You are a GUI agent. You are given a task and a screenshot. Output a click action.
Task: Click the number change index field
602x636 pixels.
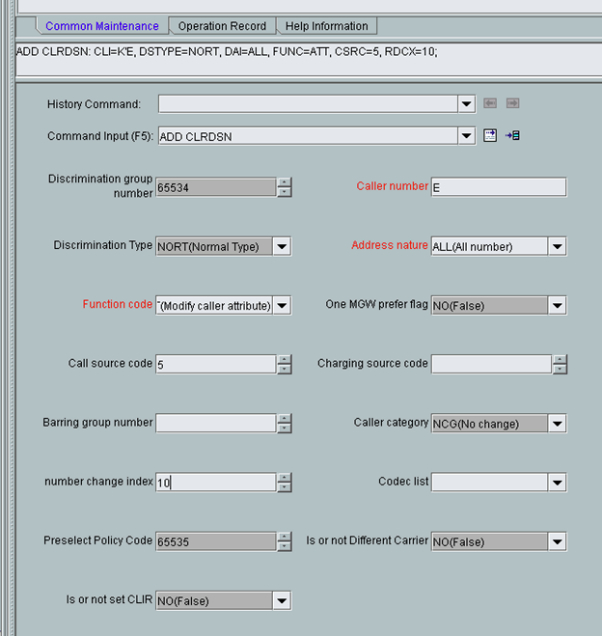[x=216, y=482]
